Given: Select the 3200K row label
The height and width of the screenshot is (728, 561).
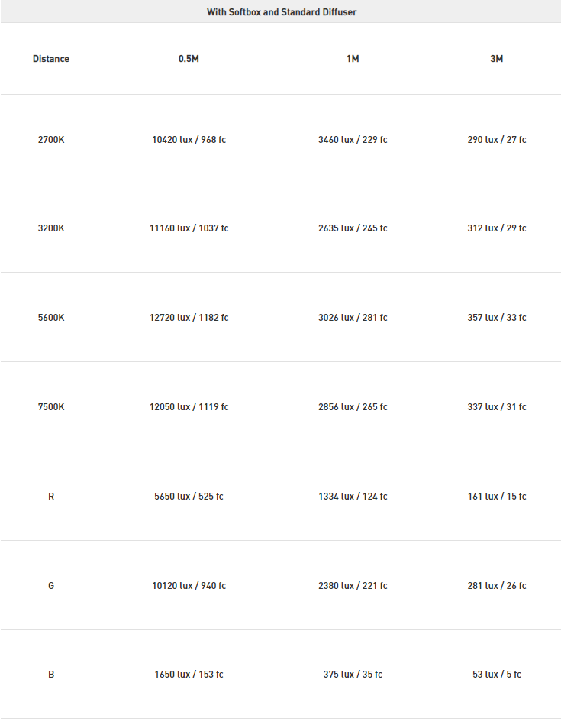Looking at the screenshot, I should click(x=51, y=228).
